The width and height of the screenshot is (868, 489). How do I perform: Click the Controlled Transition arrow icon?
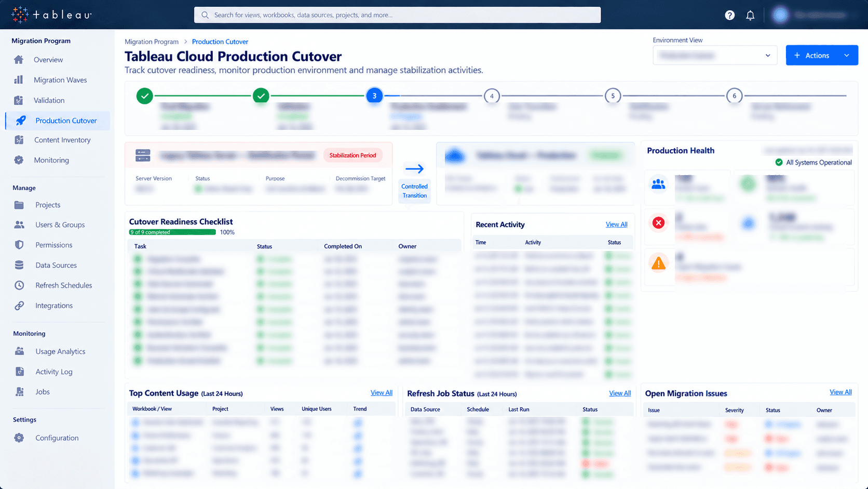414,169
